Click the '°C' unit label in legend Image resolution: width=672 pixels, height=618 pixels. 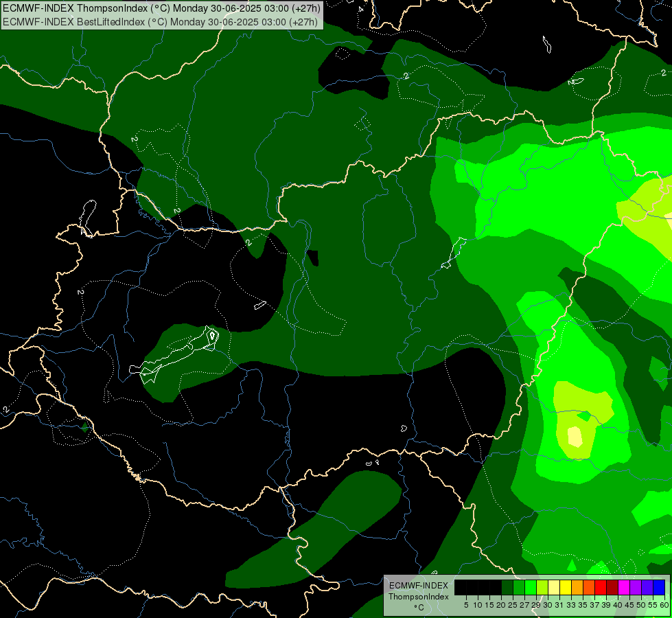click(419, 608)
